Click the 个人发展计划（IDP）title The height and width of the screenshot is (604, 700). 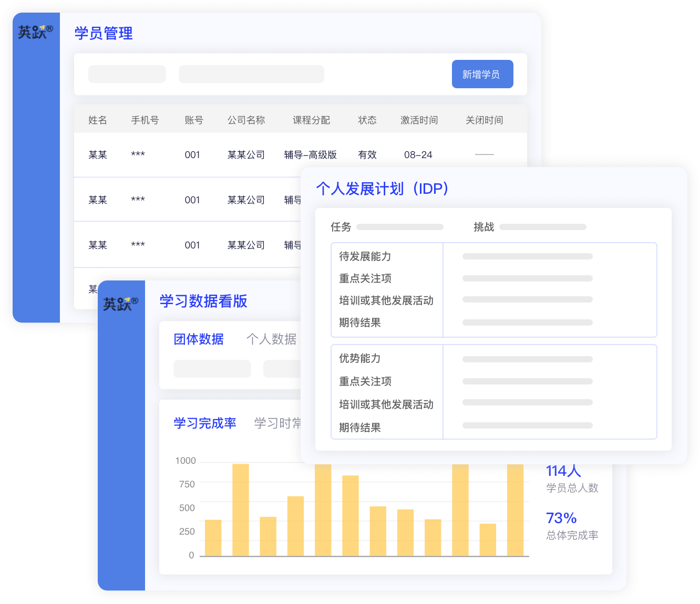382,189
